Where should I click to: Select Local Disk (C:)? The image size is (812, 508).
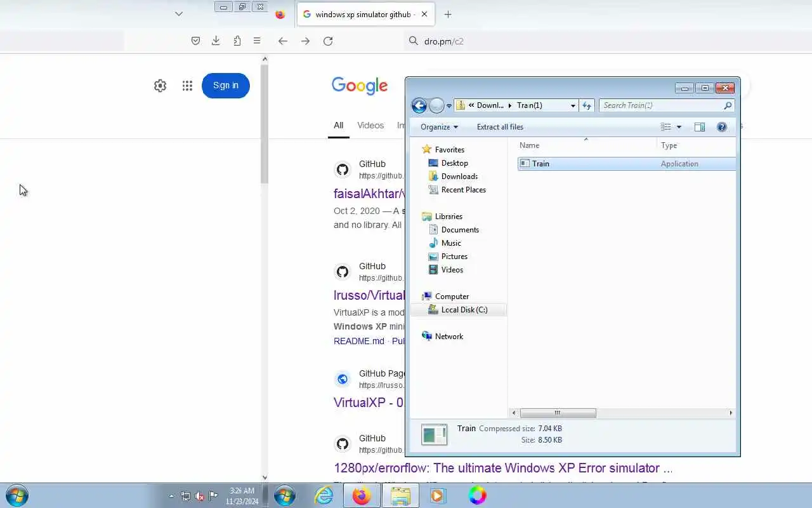pos(458,310)
